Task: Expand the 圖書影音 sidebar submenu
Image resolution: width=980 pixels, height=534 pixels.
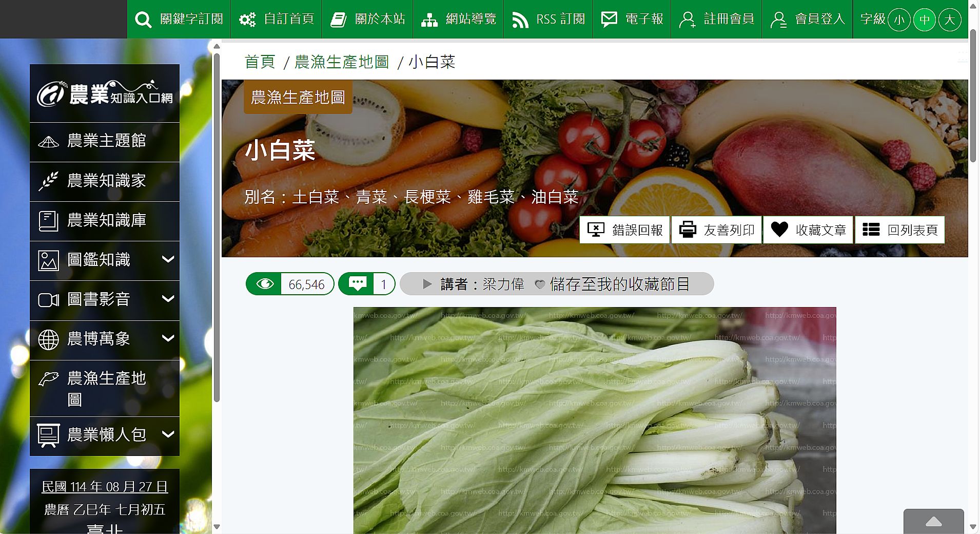Action: [168, 299]
